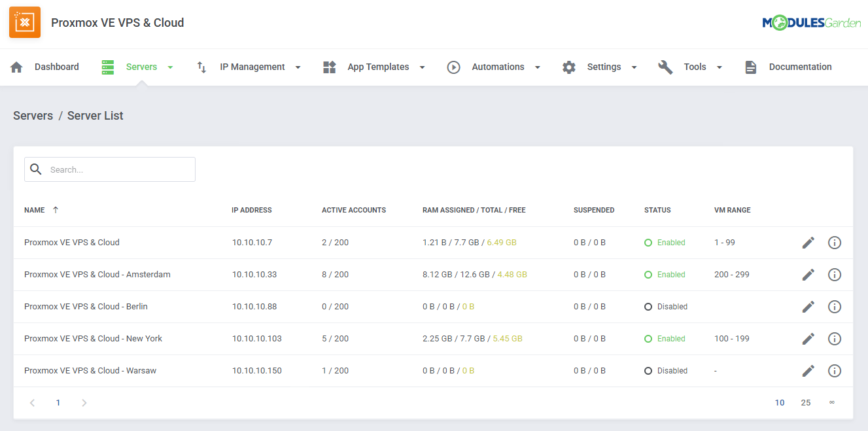Expand the Automations dropdown arrow
Screen dimensions: 868x431
(537, 67)
